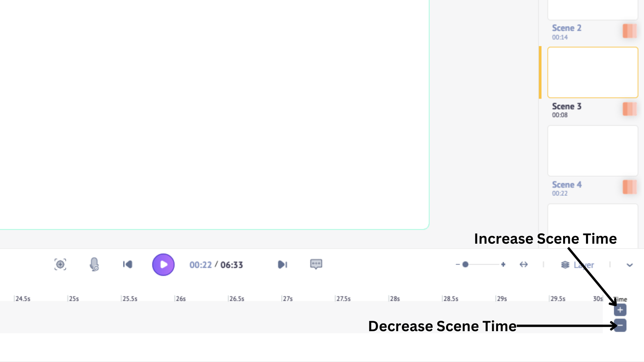Click the Scene 3 transition icon

pos(629,109)
